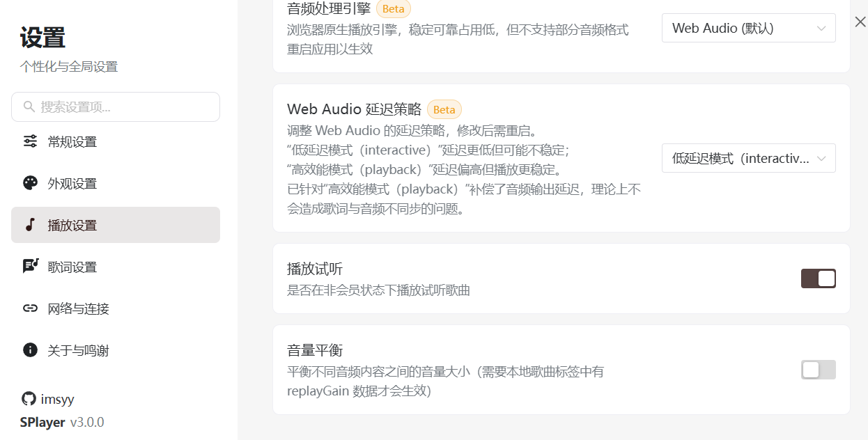The height and width of the screenshot is (440, 868).
Task: Click the SPlayer v3.0.0 version label
Action: (62, 423)
